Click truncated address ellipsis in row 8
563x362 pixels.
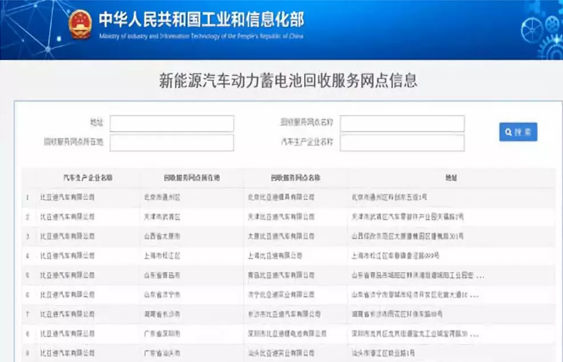pos(474,335)
